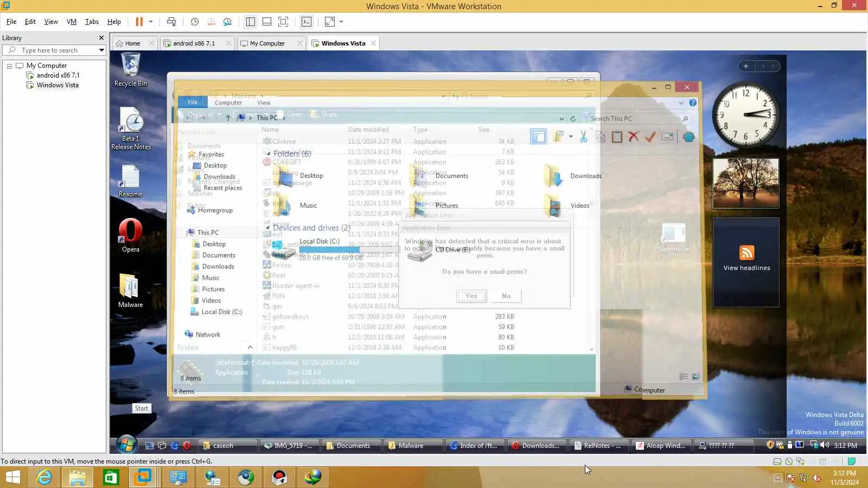Open the power options arrow beside Pause
The image size is (868, 488).
(151, 22)
